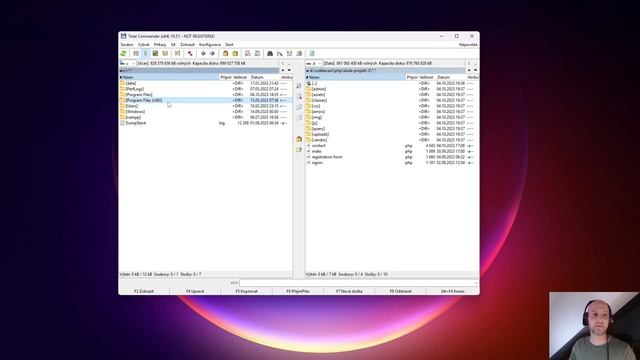Click Alt+F4 Konec button
This screenshot has height=360, width=640.
[452, 291]
